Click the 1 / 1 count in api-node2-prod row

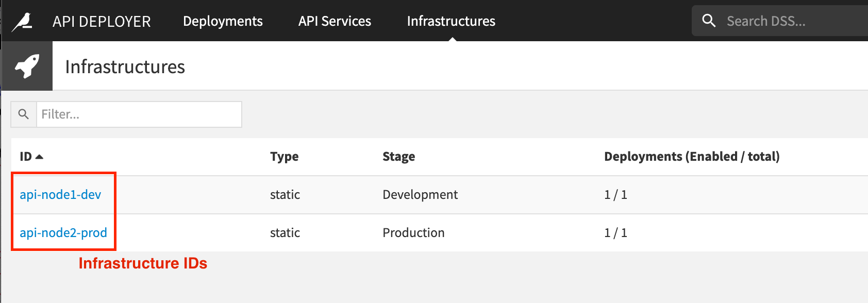coord(615,233)
